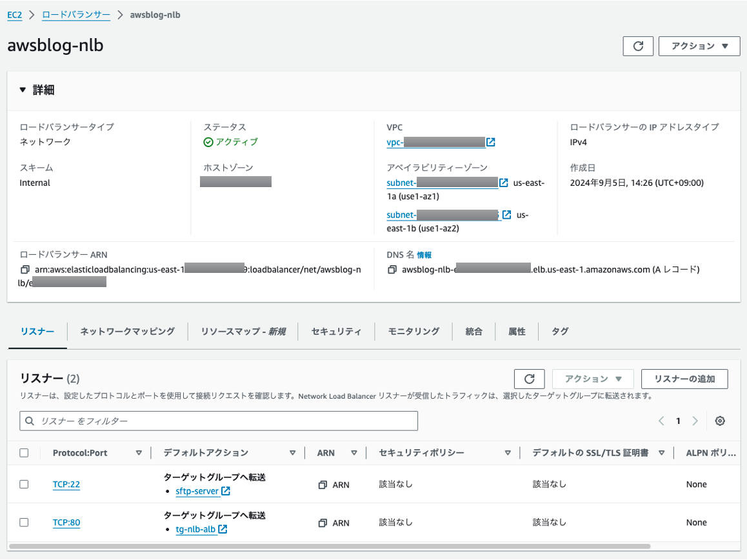This screenshot has height=560, width=747.
Task: Open VPC external link icon
Action: click(x=491, y=142)
